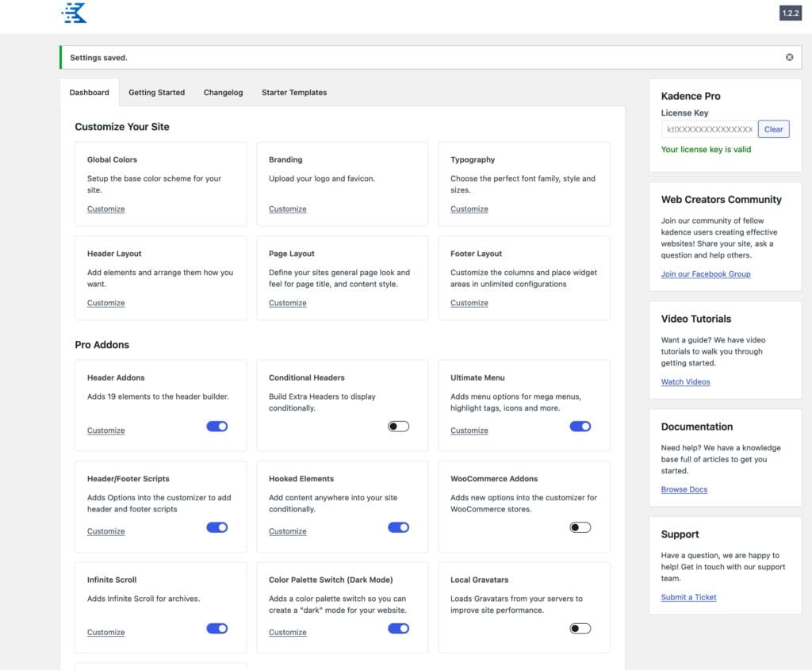Turn off Color Palette Switch toggle
The height and width of the screenshot is (670, 812).
pos(398,628)
